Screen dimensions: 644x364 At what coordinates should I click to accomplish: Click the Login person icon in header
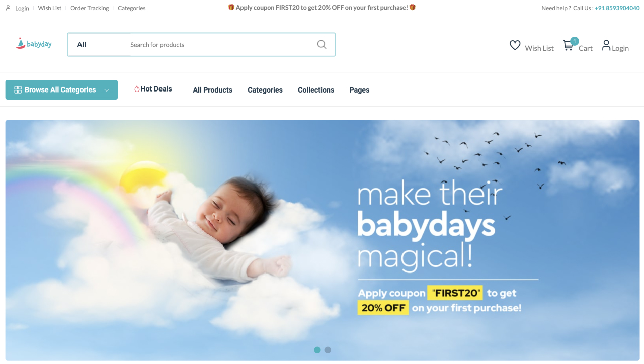[x=606, y=45]
